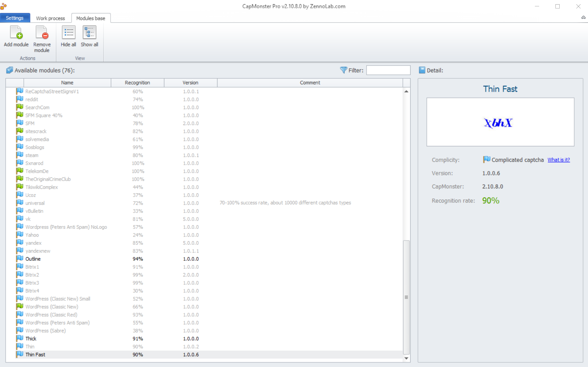This screenshot has width=588, height=367.
Task: Select WordPress (Classic New) Small module
Action: [204, 299]
